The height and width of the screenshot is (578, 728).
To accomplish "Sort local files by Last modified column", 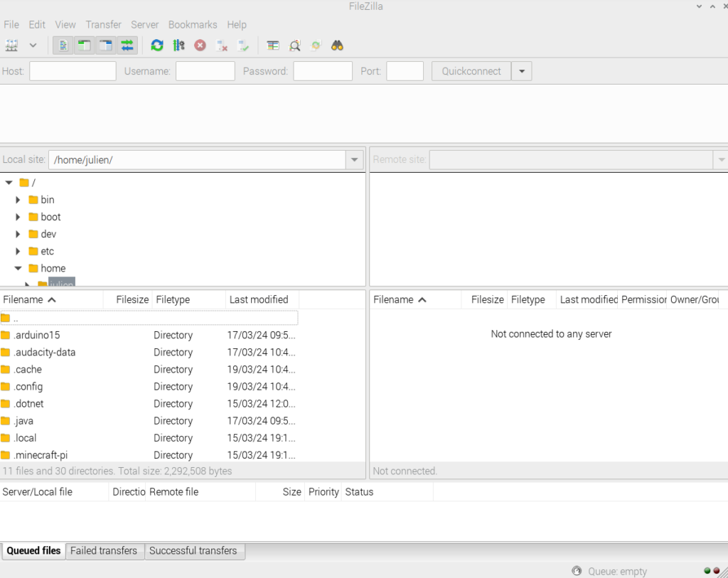I will (259, 300).
